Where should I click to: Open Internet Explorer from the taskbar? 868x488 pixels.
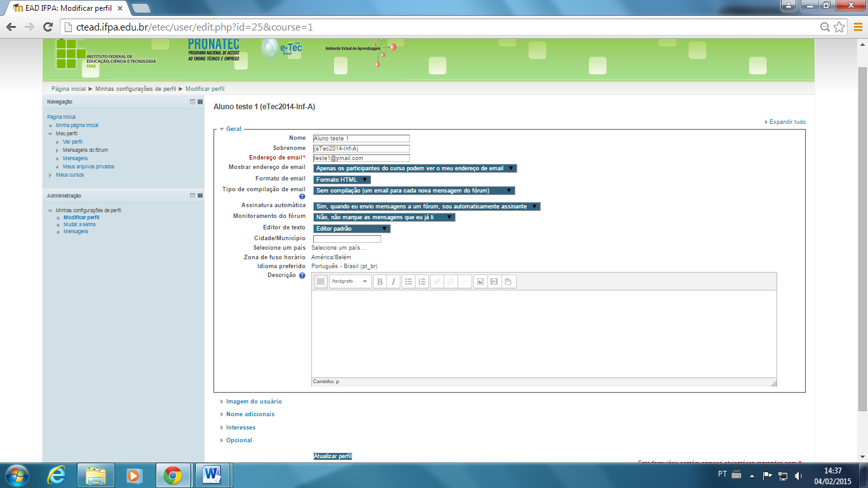[57, 475]
